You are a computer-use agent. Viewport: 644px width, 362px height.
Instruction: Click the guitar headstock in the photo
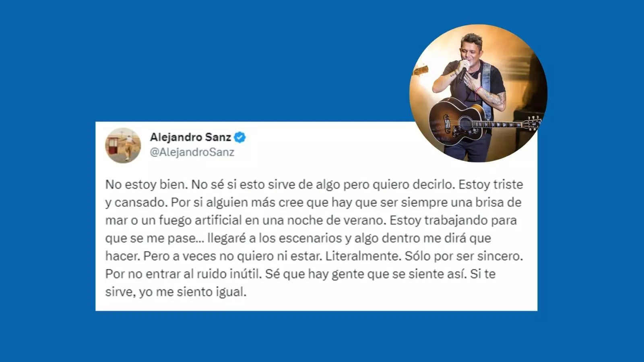point(532,122)
